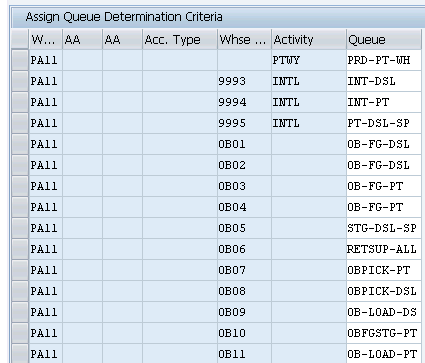Click the Assign Queue Determination Criteria title
The width and height of the screenshot is (425, 363).
tap(124, 17)
